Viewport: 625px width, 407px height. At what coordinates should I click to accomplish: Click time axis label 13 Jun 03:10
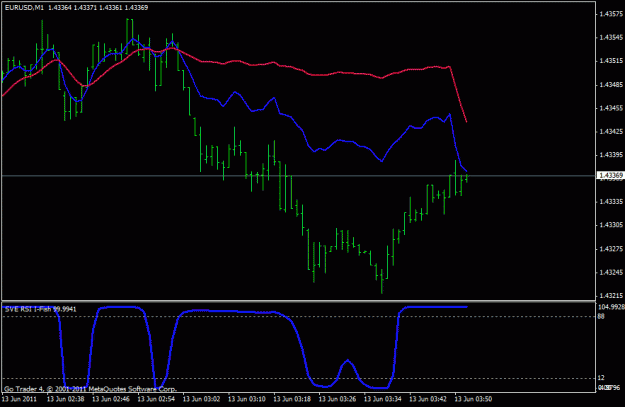247,399
